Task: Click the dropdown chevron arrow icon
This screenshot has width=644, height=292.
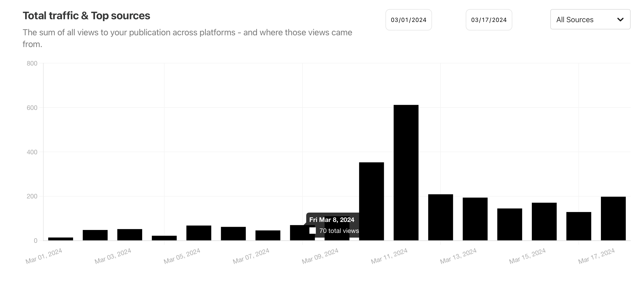Action: (x=620, y=20)
